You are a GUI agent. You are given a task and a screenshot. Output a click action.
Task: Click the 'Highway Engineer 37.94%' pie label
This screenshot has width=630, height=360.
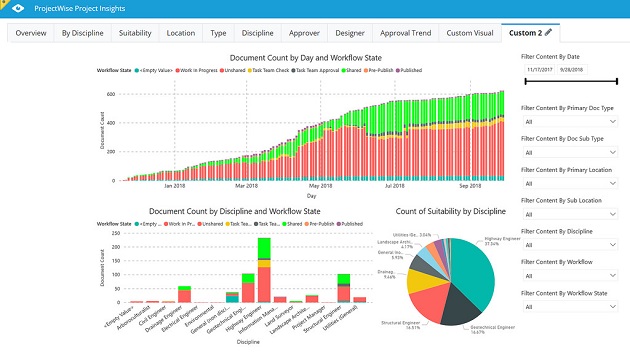[502, 241]
